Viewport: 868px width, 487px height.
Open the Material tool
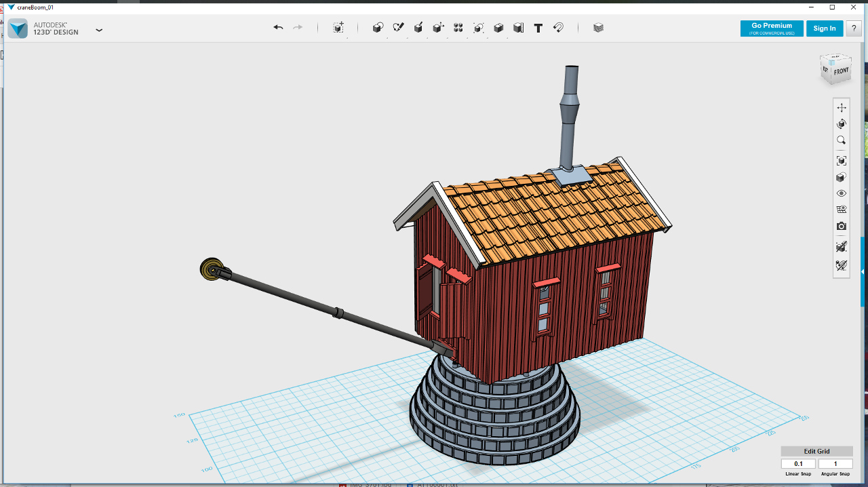(x=598, y=28)
